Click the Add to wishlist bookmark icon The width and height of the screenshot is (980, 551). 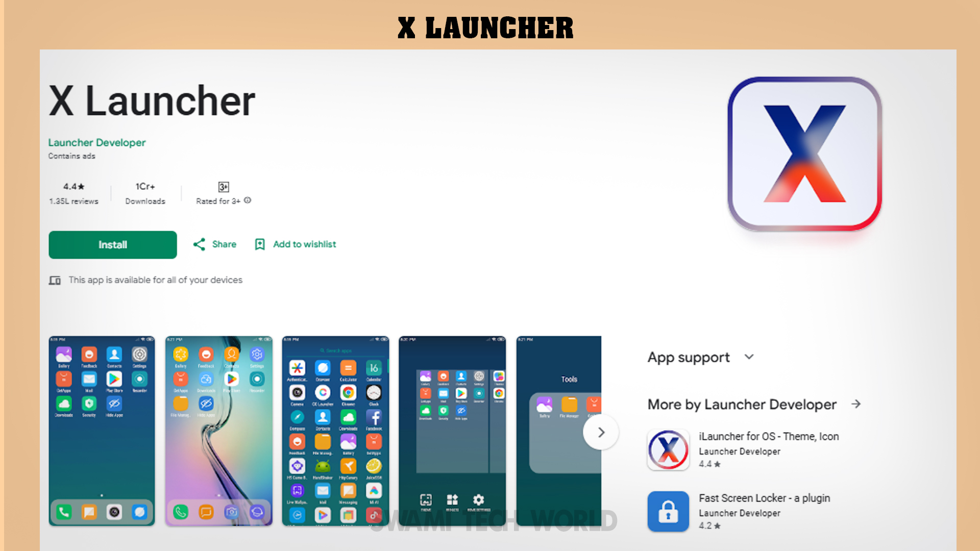pos(261,244)
